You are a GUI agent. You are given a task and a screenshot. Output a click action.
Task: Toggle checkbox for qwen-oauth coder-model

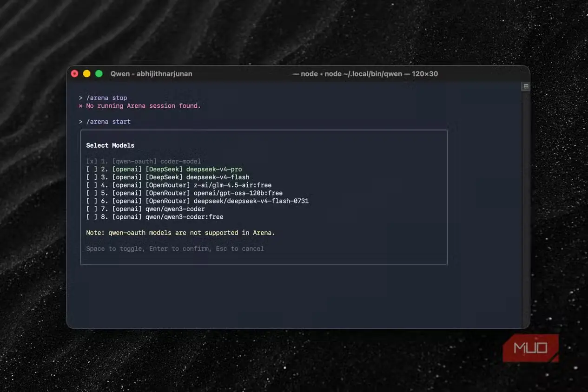tap(92, 161)
